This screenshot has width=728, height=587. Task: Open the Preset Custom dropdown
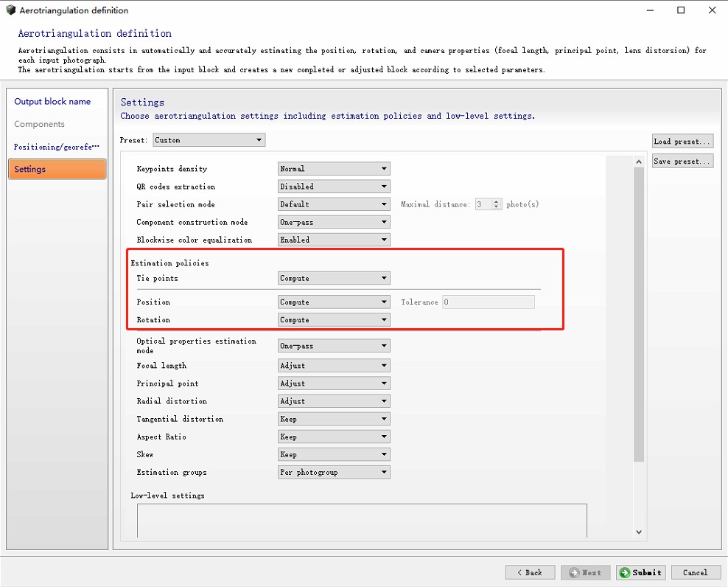[x=209, y=140]
